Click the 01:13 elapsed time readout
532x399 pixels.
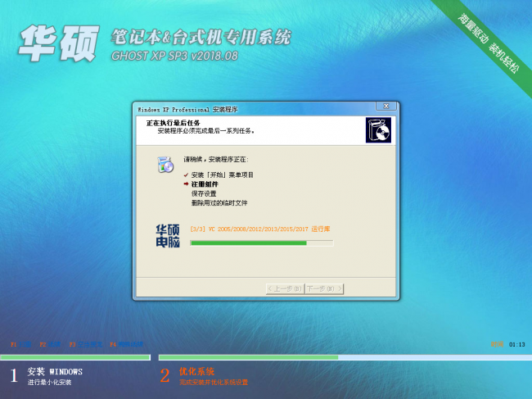516,344
